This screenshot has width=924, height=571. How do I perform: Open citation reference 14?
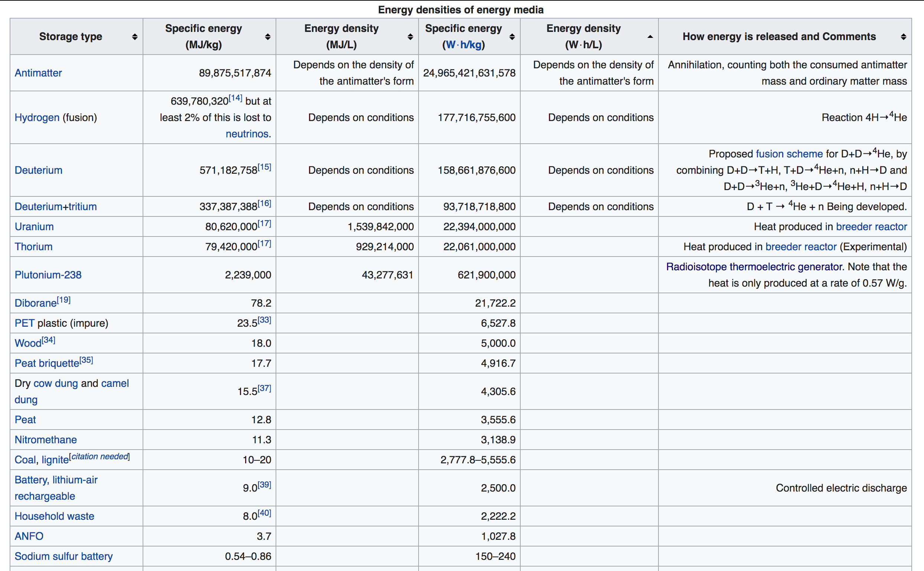235,98
